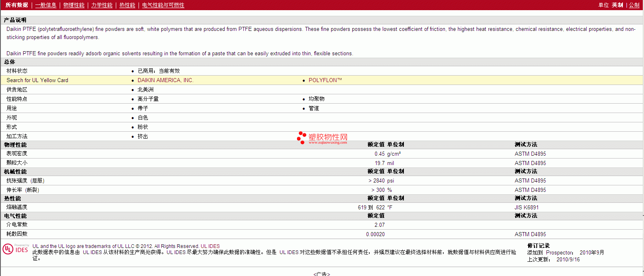
Task: Click the 0.00020 dissipation factor value
Action: click(375, 234)
